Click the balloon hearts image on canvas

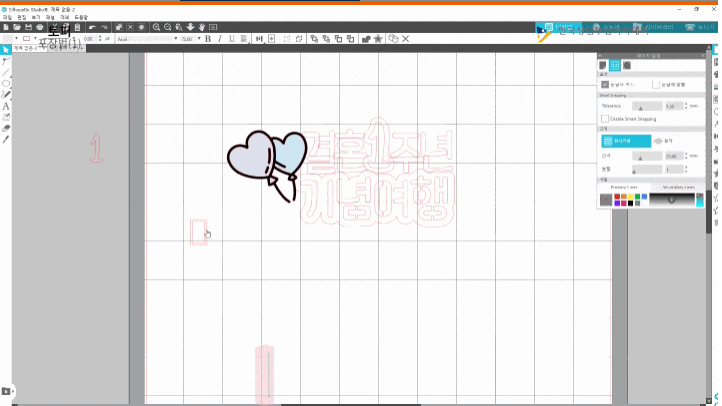coord(267,167)
